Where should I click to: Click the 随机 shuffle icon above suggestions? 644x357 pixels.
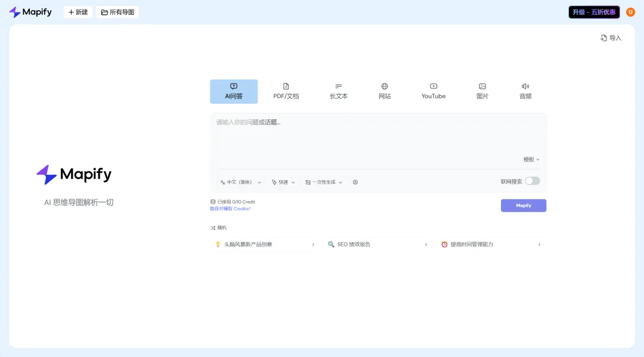point(213,227)
